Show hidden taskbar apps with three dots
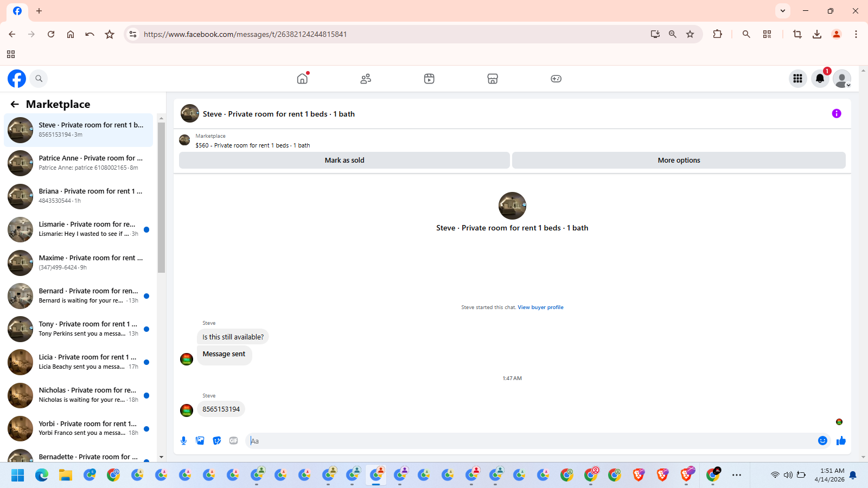The width and height of the screenshot is (868, 488). pyautogui.click(x=736, y=476)
